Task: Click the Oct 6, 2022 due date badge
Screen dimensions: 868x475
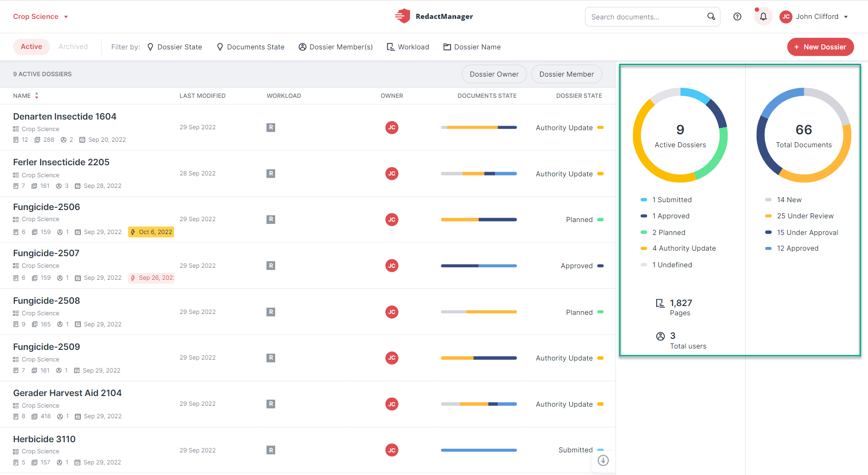Action: tap(151, 232)
